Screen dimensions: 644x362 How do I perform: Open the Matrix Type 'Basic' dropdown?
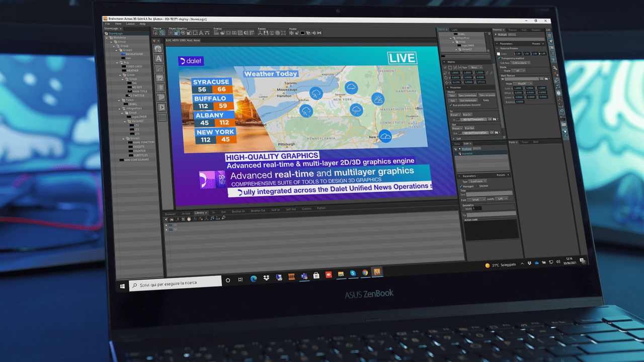pyautogui.click(x=475, y=67)
